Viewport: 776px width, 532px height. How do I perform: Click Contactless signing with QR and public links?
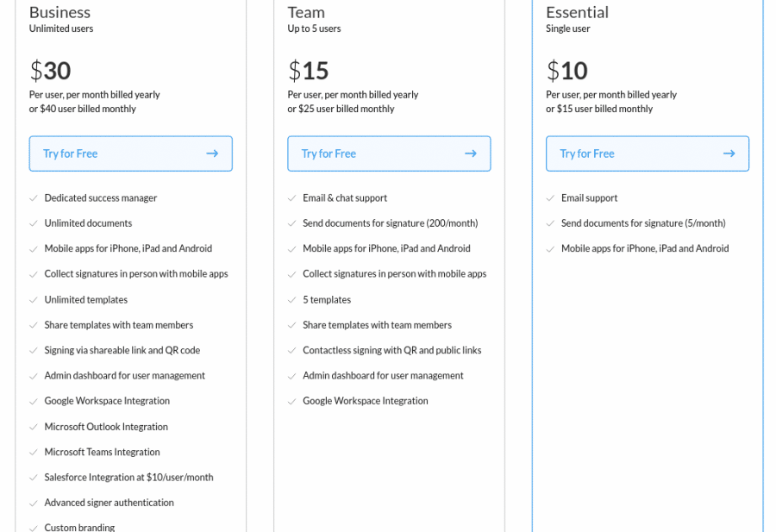(392, 350)
